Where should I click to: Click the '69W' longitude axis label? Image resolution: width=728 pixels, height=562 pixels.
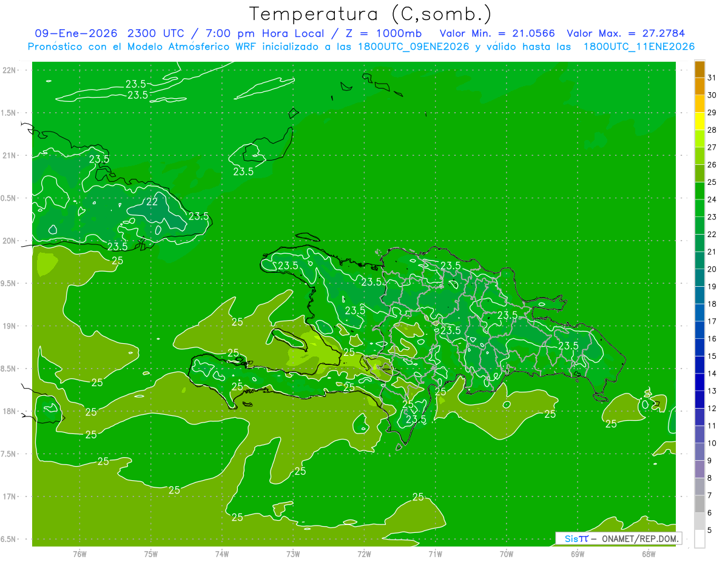[578, 554]
